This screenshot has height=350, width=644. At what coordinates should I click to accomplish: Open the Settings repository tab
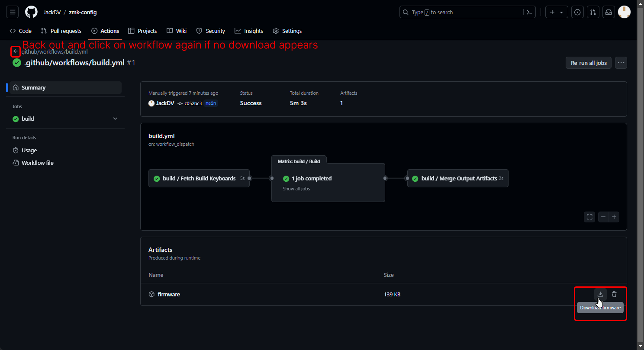[287, 31]
